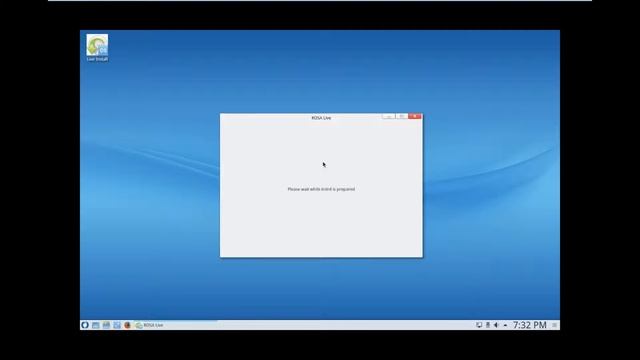Open the display tray icon
The width and height of the screenshot is (640, 360).
coord(479,325)
